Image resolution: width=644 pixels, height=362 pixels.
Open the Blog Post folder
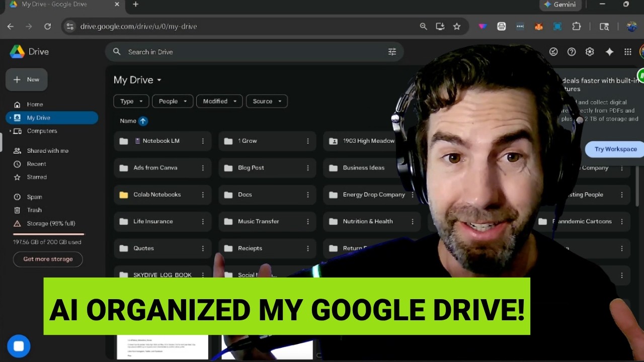tap(267, 168)
